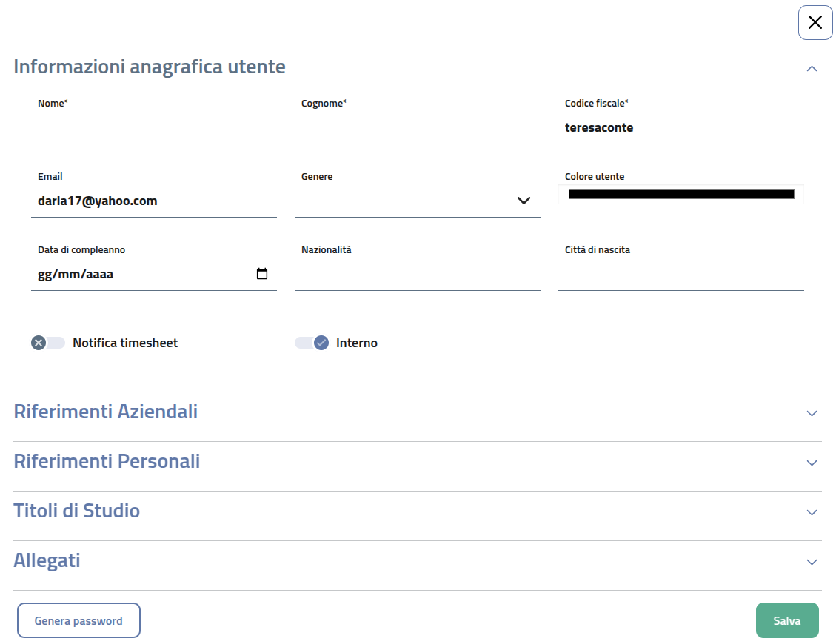
Task: Open the Genere dropdown
Action: click(x=417, y=201)
